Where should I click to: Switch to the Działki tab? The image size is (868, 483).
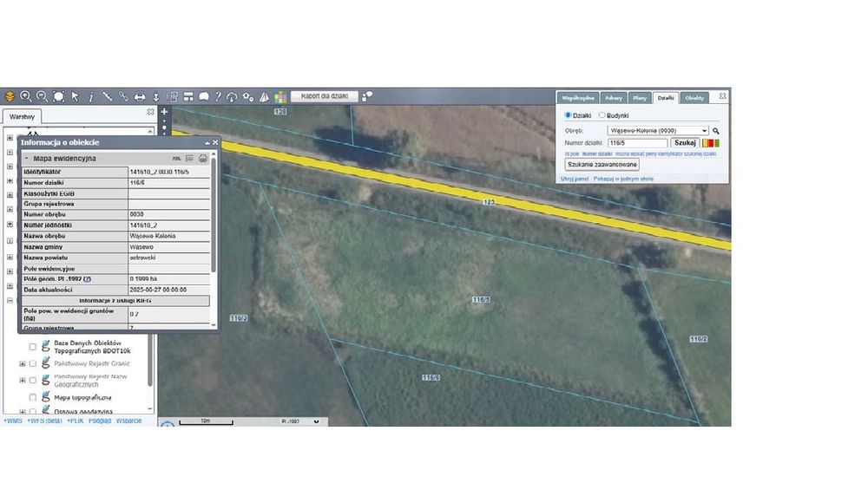666,98
